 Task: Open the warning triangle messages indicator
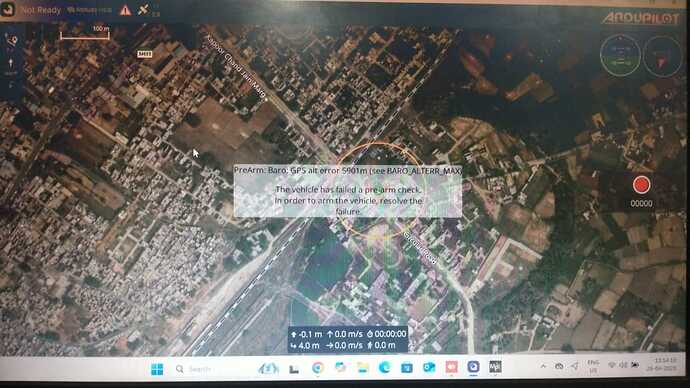pyautogui.click(x=125, y=10)
